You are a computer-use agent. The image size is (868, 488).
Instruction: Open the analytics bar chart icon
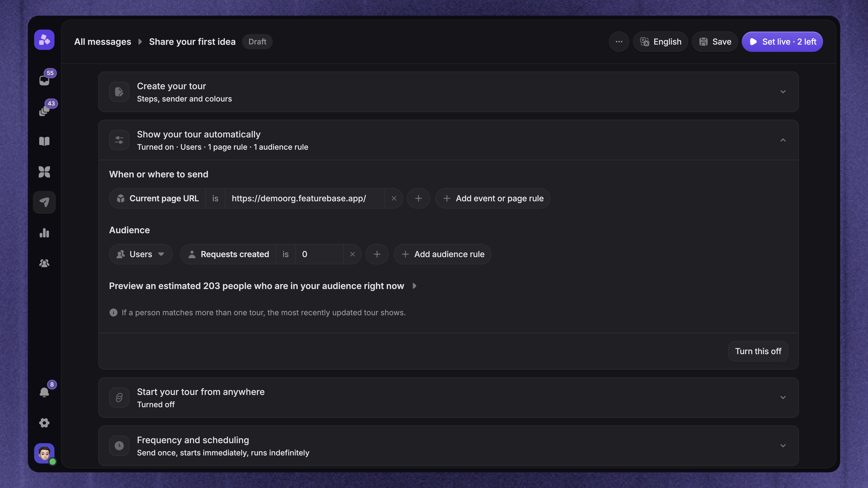pyautogui.click(x=44, y=233)
